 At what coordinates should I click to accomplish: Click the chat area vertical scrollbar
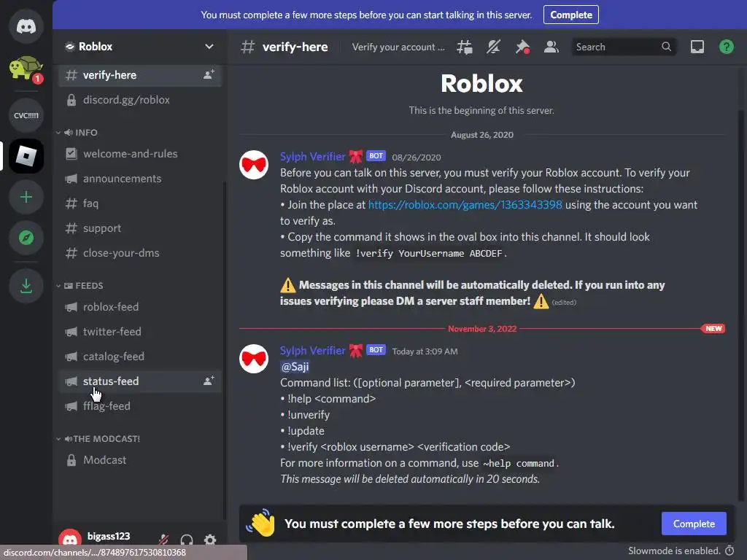[741, 305]
